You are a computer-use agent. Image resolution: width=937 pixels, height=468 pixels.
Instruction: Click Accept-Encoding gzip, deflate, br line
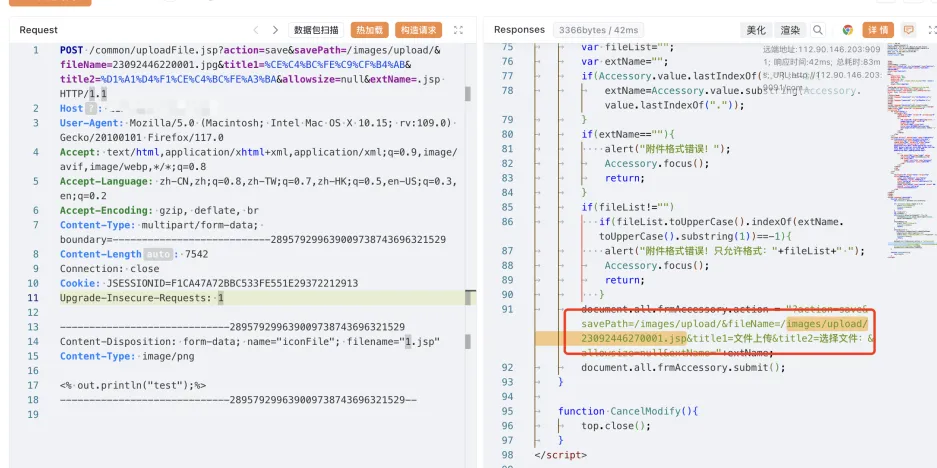click(159, 210)
